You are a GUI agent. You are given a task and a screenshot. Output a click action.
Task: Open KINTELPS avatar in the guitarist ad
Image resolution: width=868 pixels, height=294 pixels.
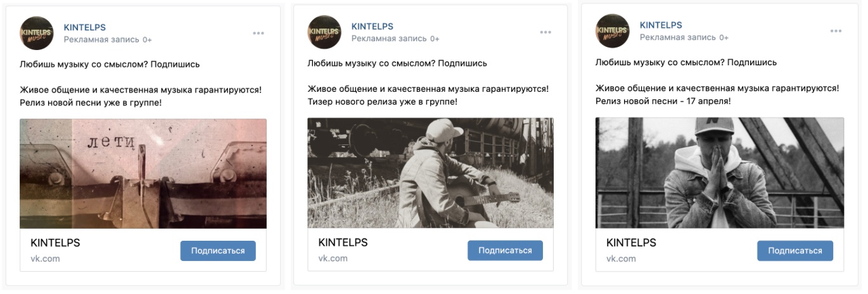[x=324, y=32]
